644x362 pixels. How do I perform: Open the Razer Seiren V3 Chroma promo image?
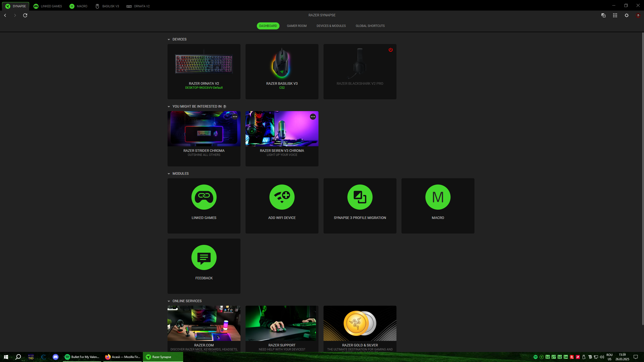click(x=282, y=129)
